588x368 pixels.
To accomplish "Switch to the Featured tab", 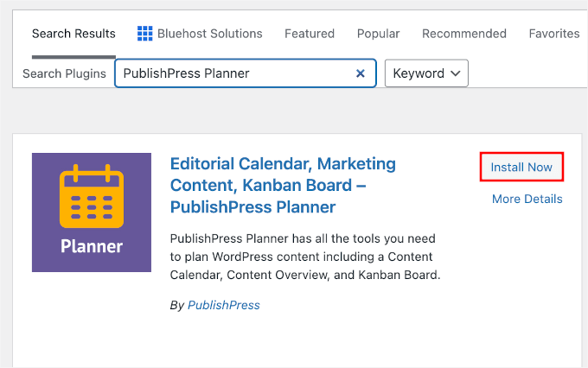I will [310, 34].
